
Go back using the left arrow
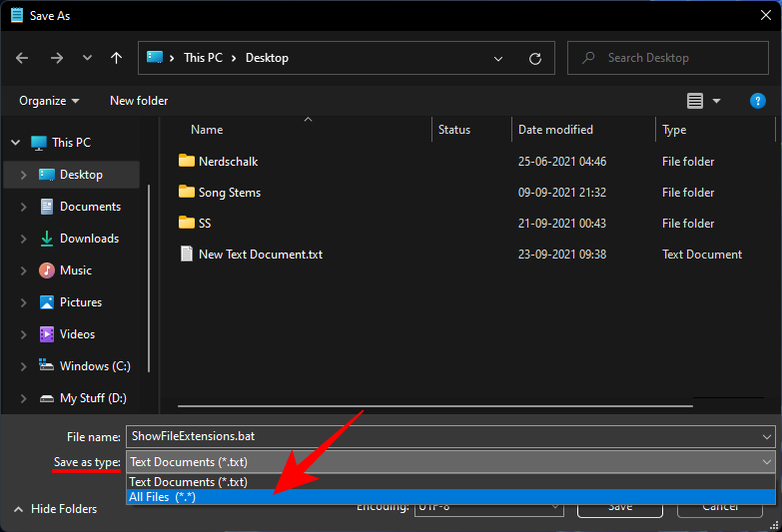click(x=22, y=58)
